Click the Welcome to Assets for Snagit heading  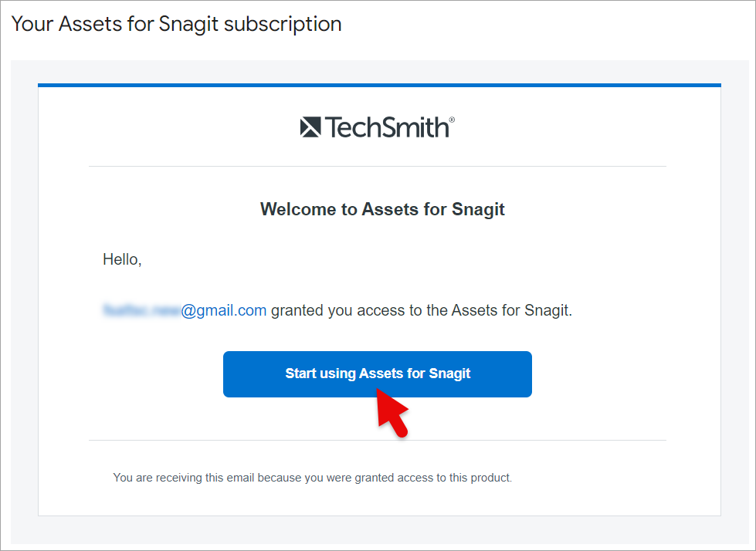tap(381, 209)
